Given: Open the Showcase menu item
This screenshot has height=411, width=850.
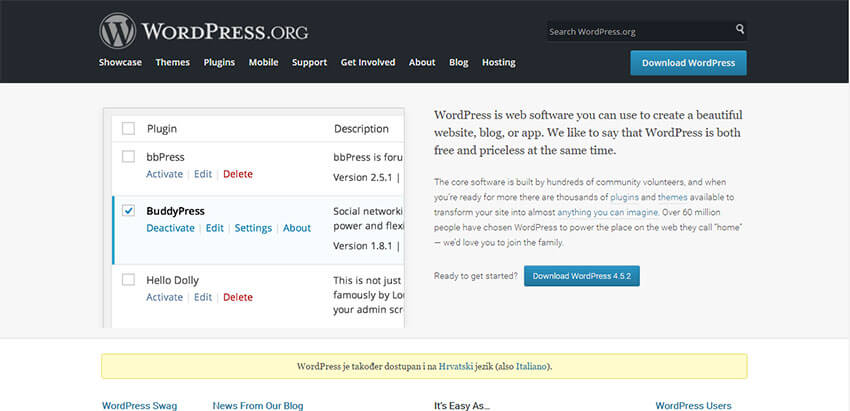Looking at the screenshot, I should 120,62.
